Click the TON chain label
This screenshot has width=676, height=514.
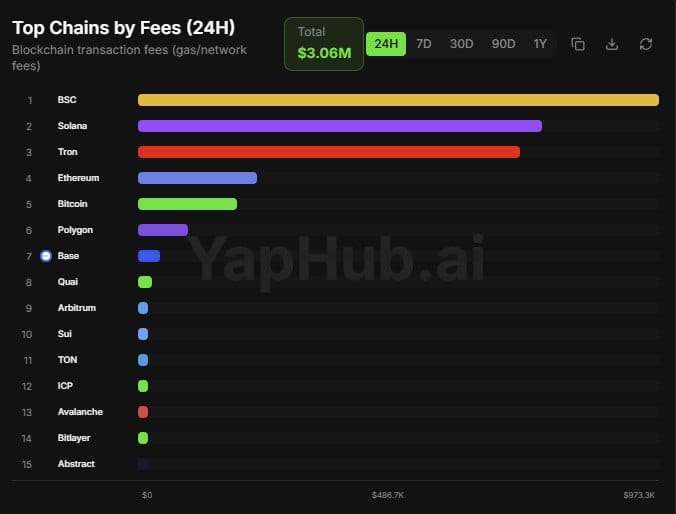tap(68, 360)
